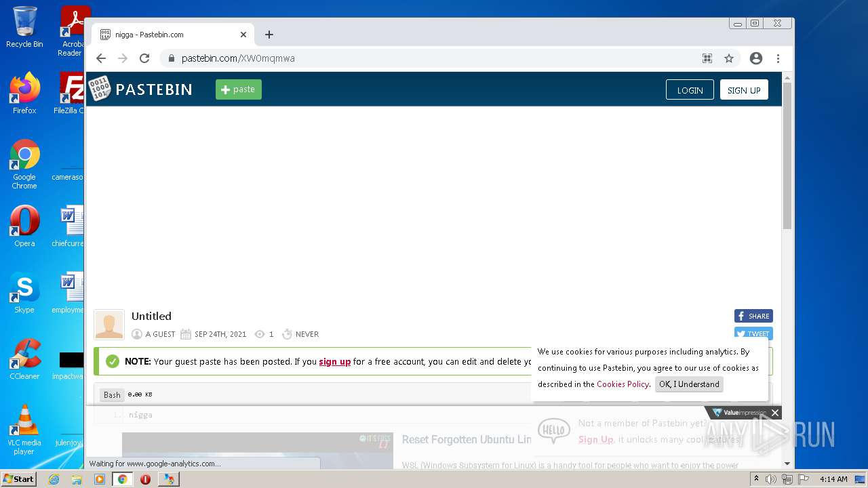Click Chrome taskbar icon
This screenshot has width=868, height=488.
[123, 479]
